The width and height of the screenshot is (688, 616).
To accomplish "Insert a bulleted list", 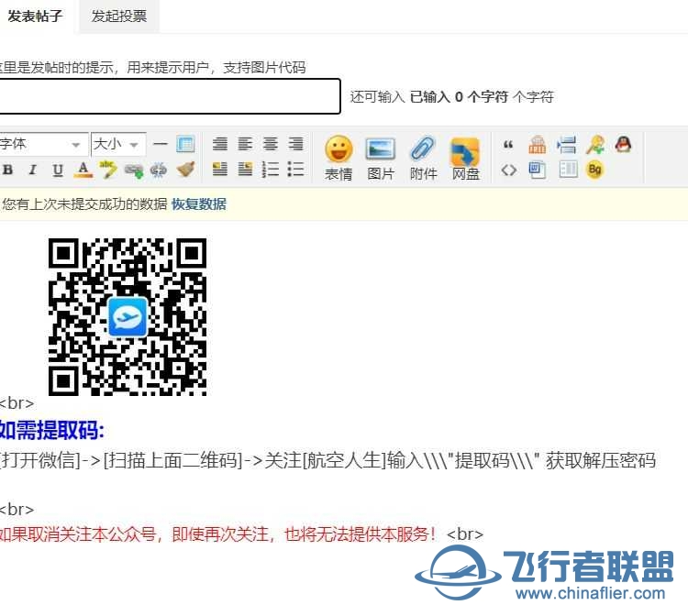I will point(295,170).
